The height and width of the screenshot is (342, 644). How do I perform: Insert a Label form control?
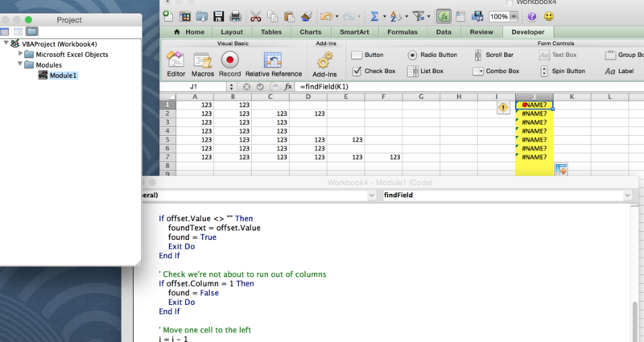619,71
